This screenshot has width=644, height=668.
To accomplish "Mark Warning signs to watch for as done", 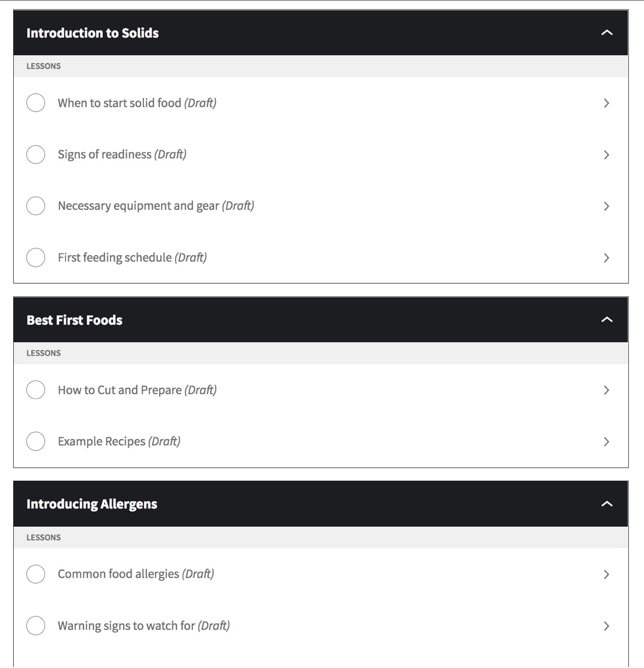I will [x=35, y=625].
